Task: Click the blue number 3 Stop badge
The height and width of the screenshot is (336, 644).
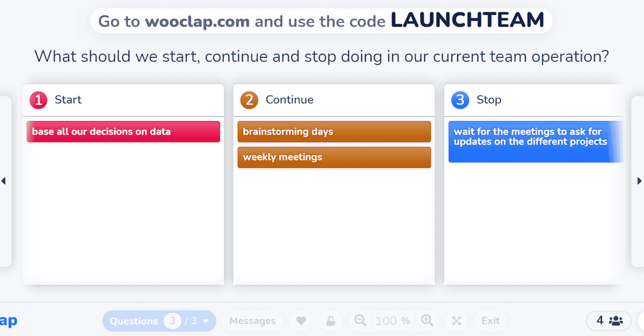Action: click(460, 100)
